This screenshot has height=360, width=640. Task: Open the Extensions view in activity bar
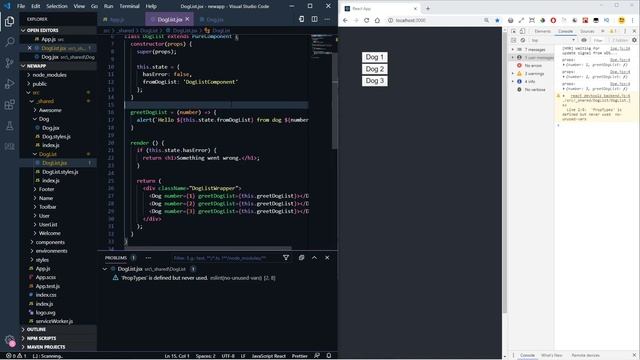[x=9, y=105]
